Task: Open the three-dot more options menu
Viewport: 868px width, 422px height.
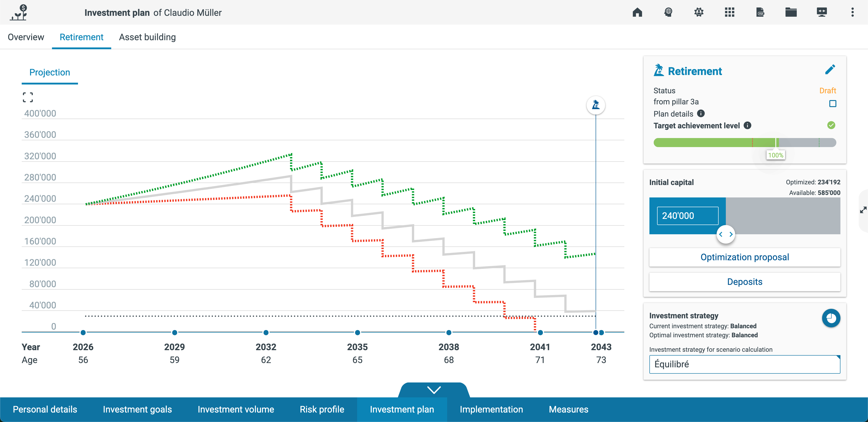Action: click(852, 12)
